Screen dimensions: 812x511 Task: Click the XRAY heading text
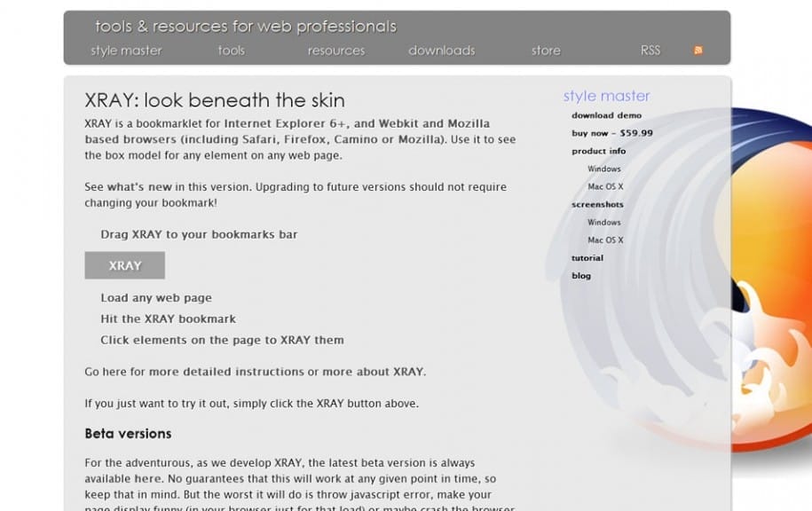[215, 100]
